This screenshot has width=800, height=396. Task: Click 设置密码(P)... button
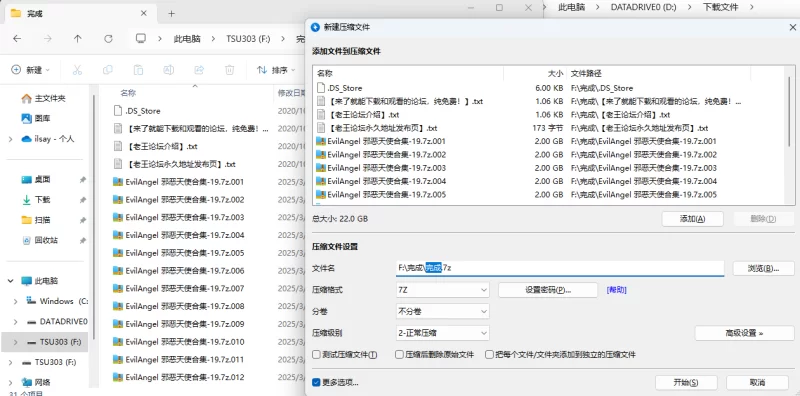tap(548, 290)
